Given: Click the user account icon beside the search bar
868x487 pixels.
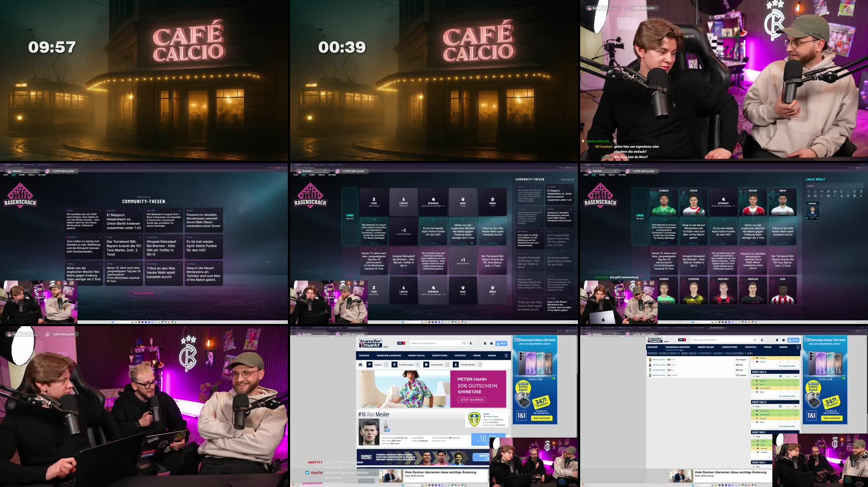Looking at the screenshot, I should (x=471, y=343).
